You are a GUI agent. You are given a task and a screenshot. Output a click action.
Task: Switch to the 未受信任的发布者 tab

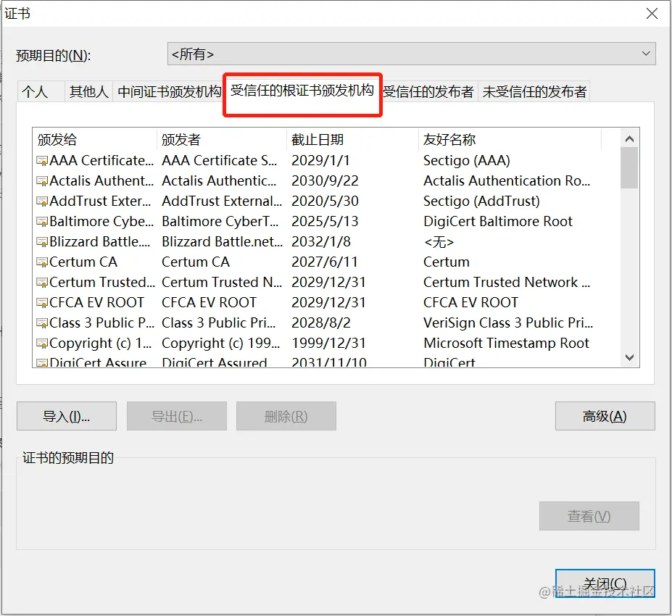534,91
